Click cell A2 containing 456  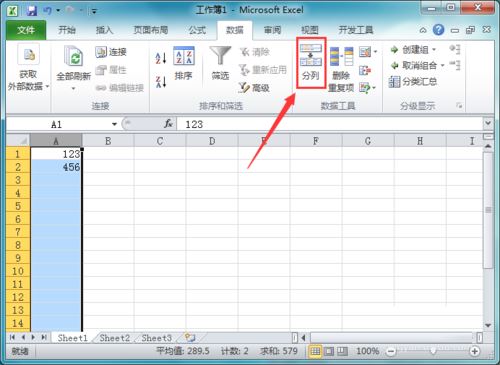click(56, 167)
